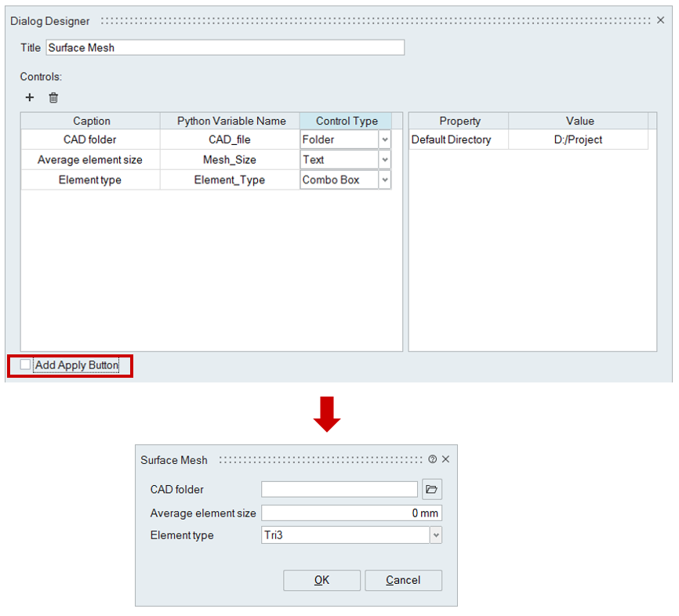Select the Control Type column header
This screenshot has width=679, height=616.
pos(347,121)
